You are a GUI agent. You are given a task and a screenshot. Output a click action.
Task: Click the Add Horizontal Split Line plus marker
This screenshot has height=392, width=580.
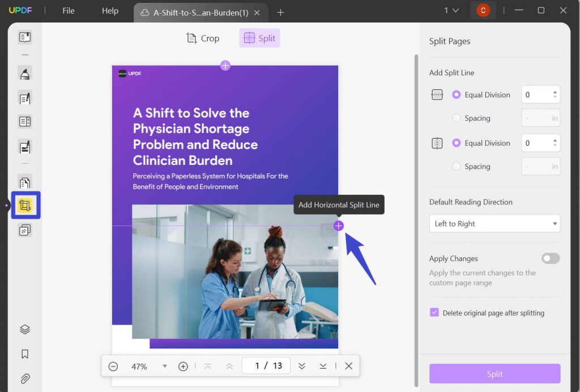[x=338, y=225]
